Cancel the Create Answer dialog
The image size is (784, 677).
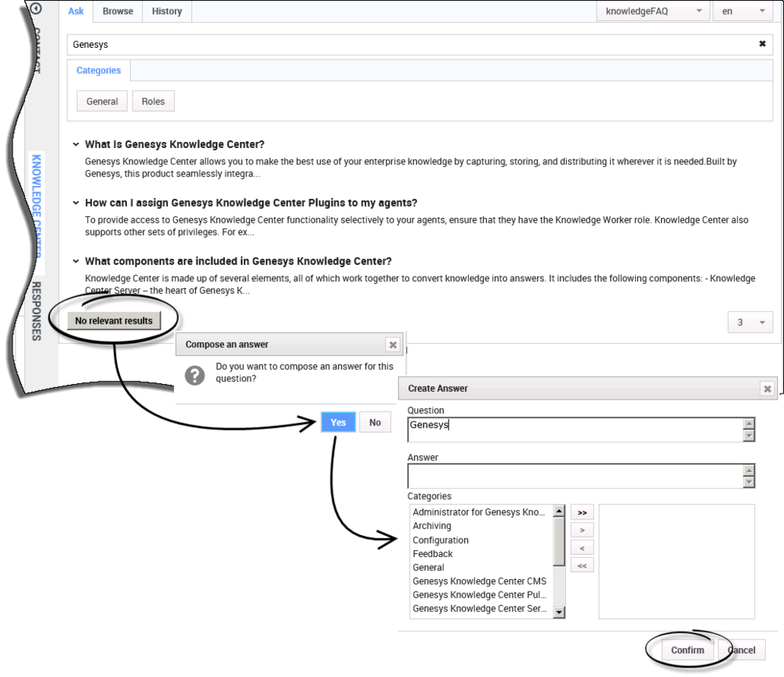pos(742,650)
